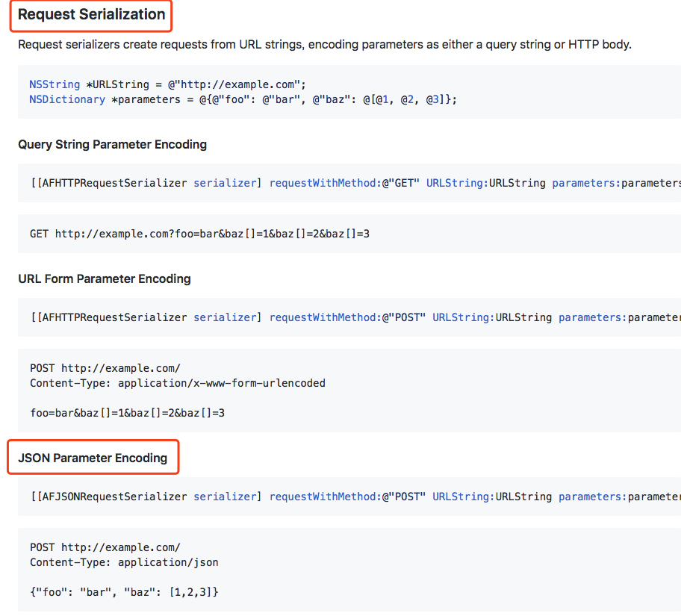Click the NSDictionary parameters declaration line
This screenshot has height=616, width=693.
243,99
